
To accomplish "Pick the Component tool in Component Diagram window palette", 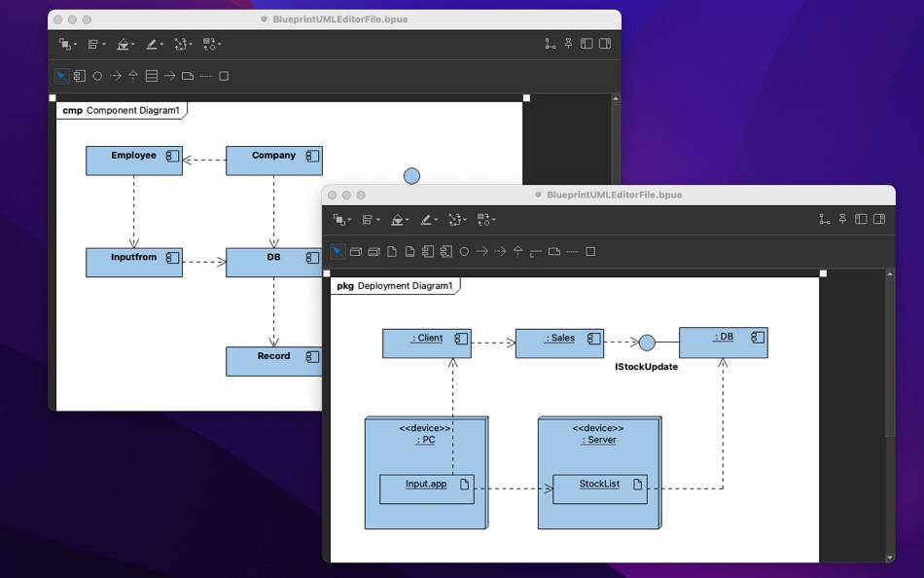I will click(80, 76).
